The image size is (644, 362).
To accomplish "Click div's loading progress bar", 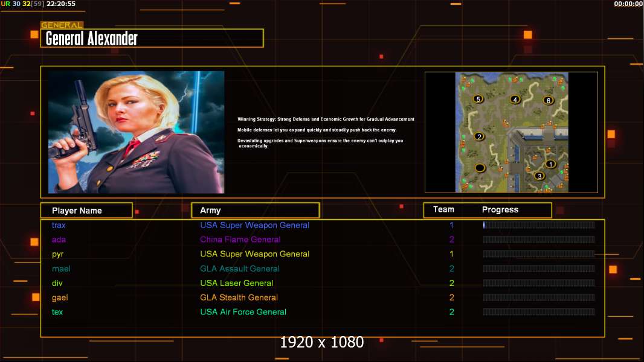I will pyautogui.click(x=539, y=283).
